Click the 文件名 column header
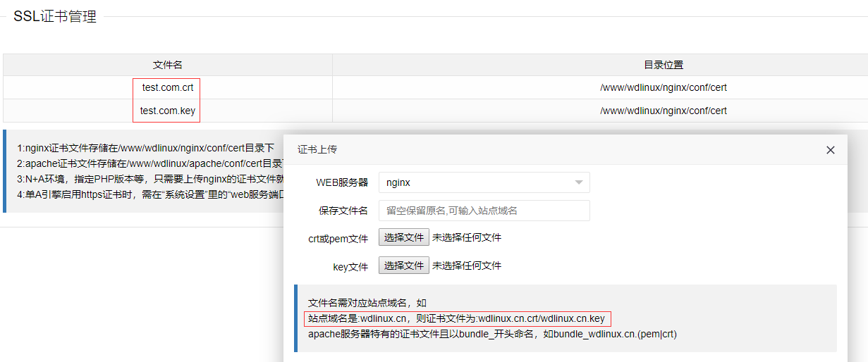868x362 pixels. pos(167,65)
